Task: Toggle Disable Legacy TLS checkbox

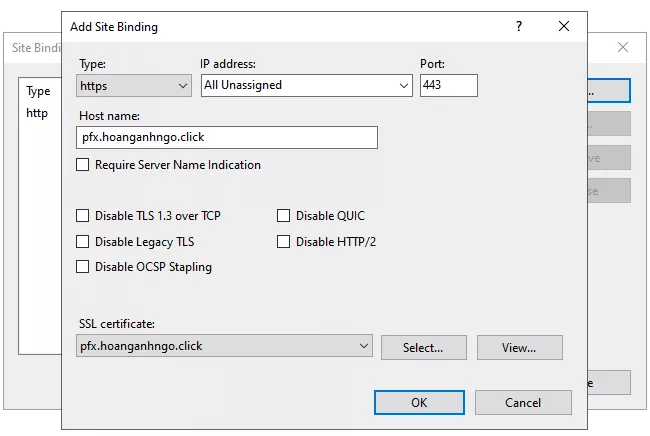Action: [83, 241]
